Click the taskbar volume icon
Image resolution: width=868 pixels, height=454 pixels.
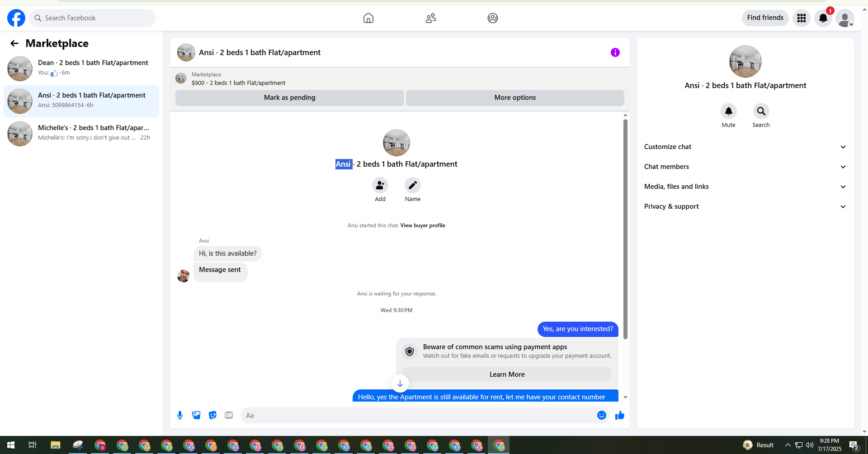point(810,445)
